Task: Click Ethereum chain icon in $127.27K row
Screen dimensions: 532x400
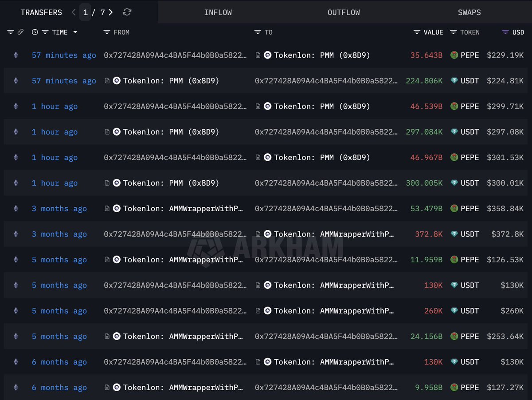Action: coord(16,388)
